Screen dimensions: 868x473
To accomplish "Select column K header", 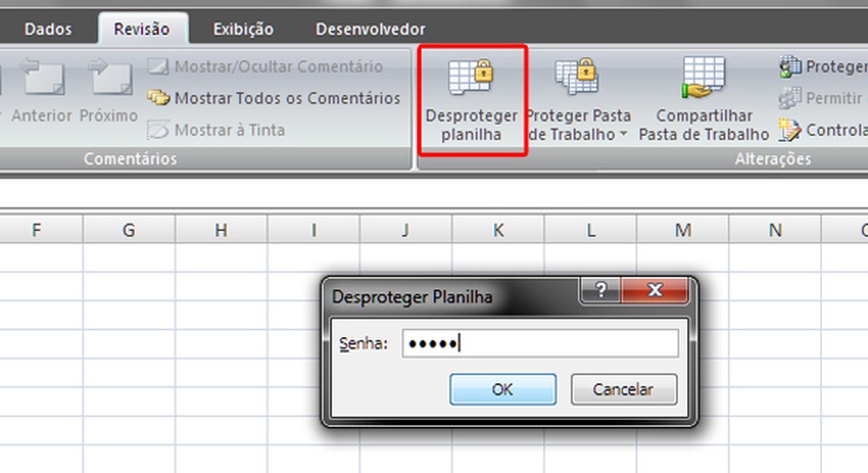I will [498, 229].
